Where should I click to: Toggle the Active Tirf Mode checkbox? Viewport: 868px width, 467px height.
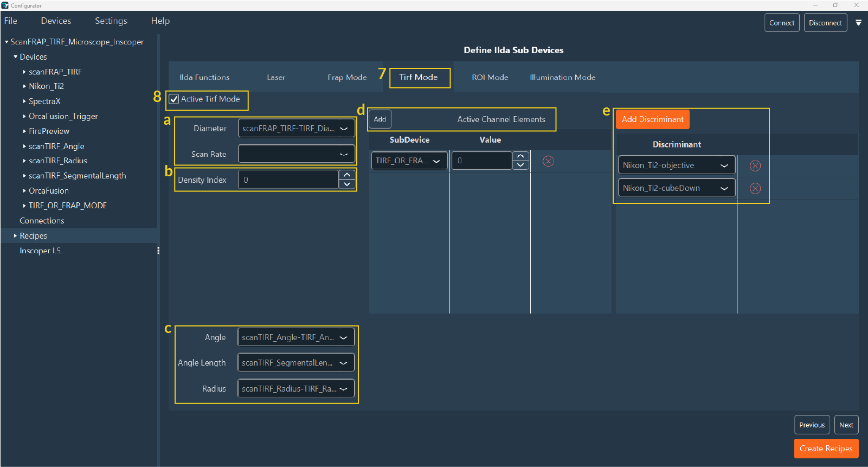pyautogui.click(x=174, y=99)
